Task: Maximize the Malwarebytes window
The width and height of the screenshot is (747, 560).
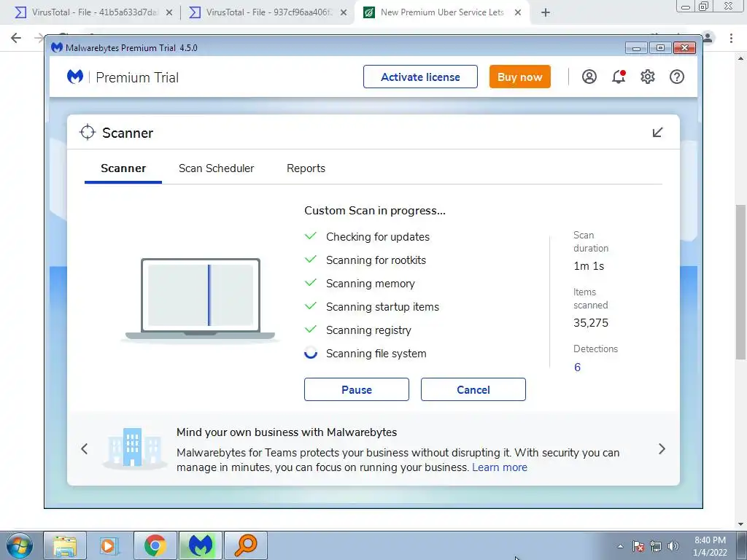Action: [x=660, y=47]
